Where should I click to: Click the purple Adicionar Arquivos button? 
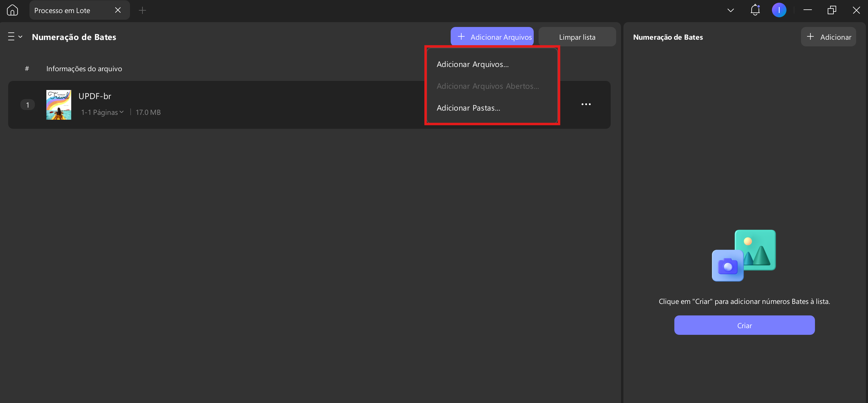point(492,37)
